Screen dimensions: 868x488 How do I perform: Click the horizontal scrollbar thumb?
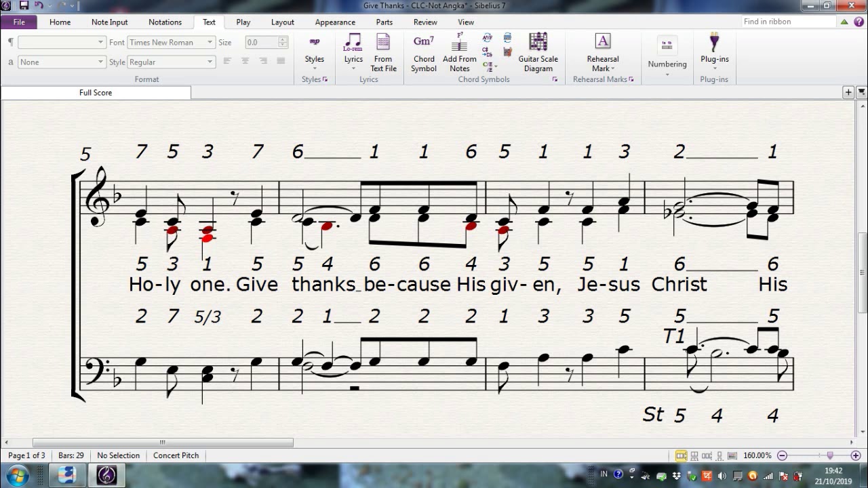pyautogui.click(x=163, y=443)
